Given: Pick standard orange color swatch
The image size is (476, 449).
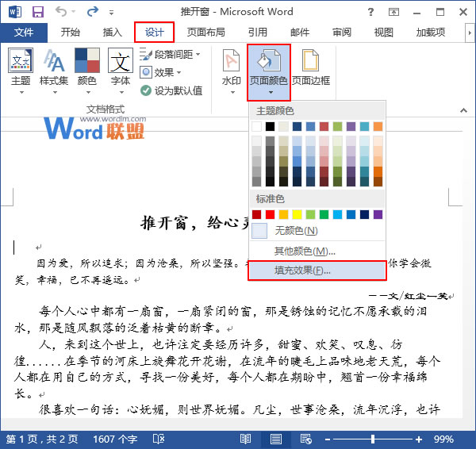Looking at the screenshot, I should (x=283, y=215).
